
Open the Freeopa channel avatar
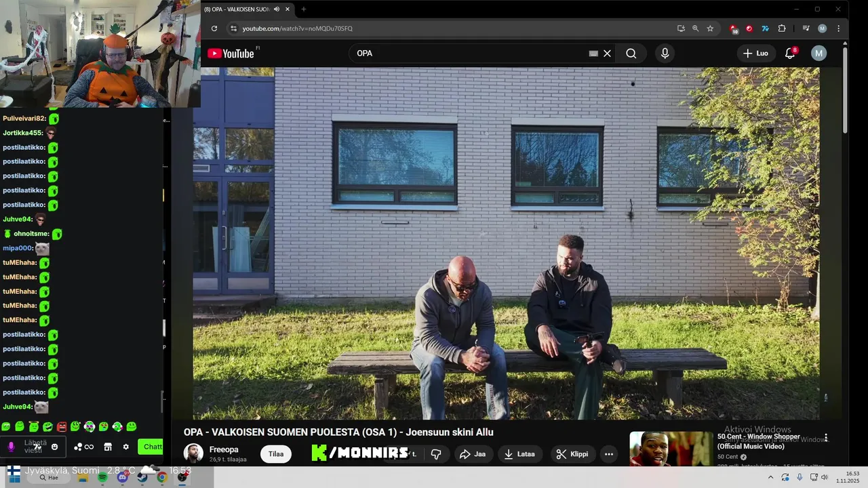(193, 453)
